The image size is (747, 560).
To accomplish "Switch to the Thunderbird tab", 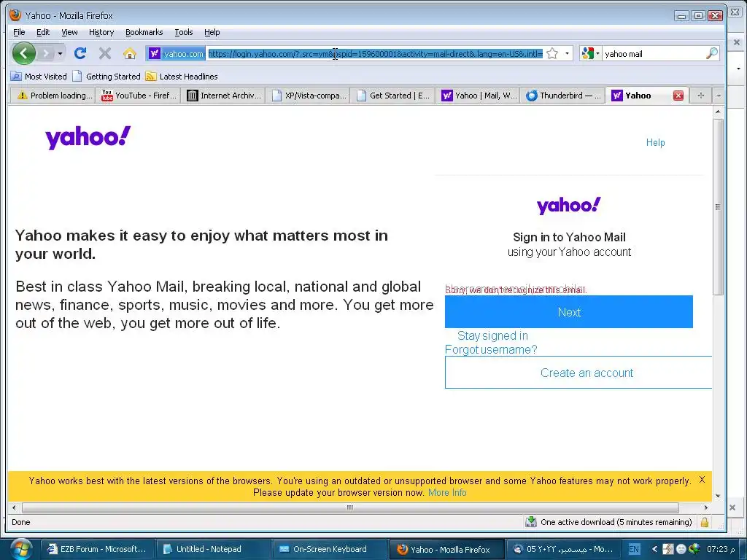I will coord(563,96).
